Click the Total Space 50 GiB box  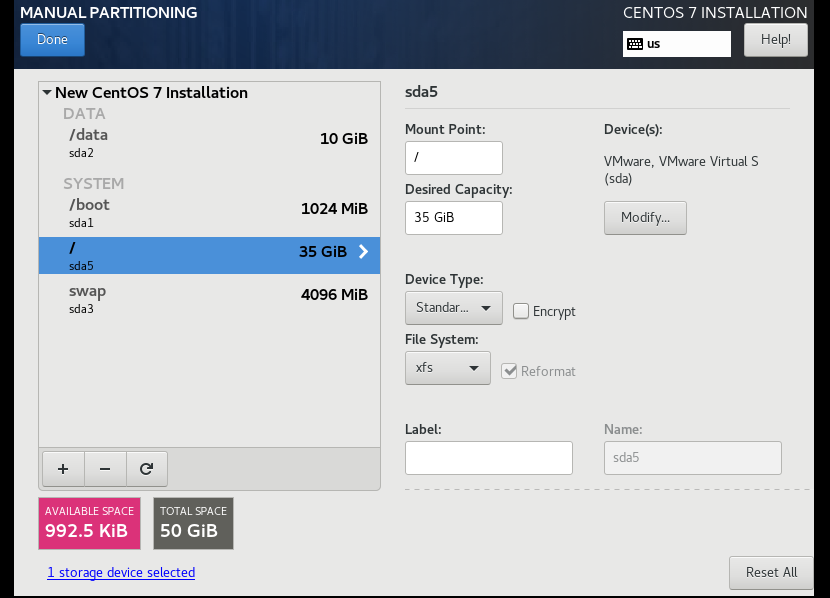[193, 523]
